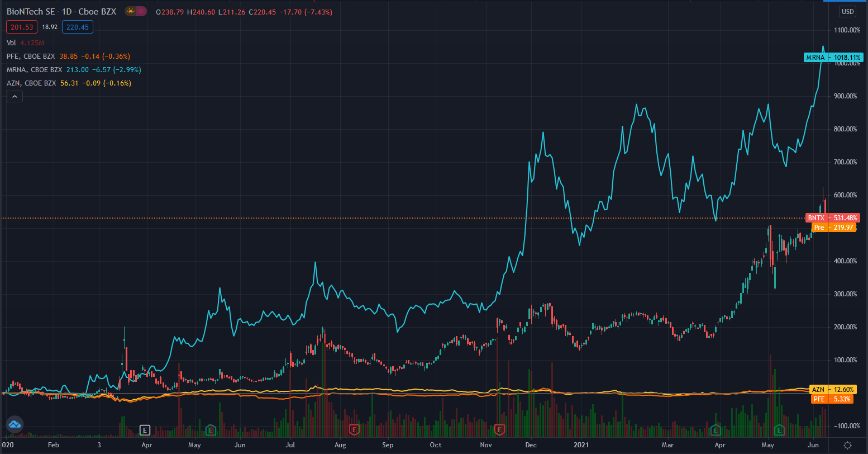Image resolution: width=868 pixels, height=454 pixels.
Task: Click the -17.70 (-7.43%) change value
Action: pos(305,12)
